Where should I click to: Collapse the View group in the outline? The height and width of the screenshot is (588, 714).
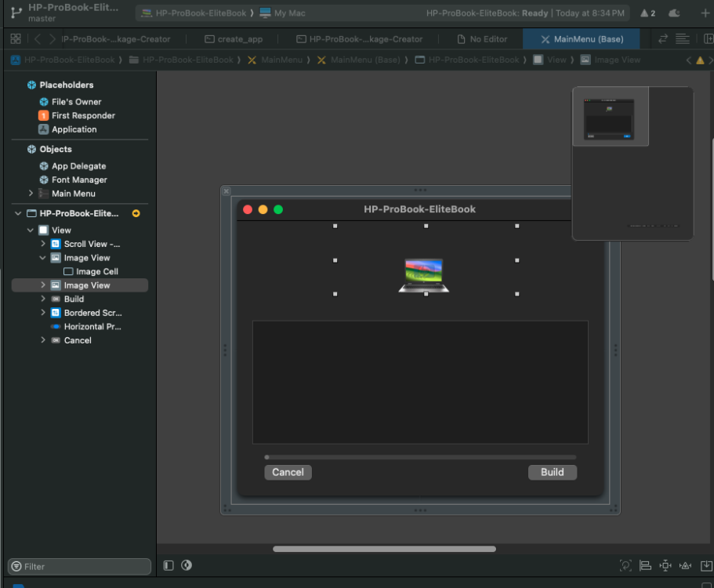coord(31,230)
